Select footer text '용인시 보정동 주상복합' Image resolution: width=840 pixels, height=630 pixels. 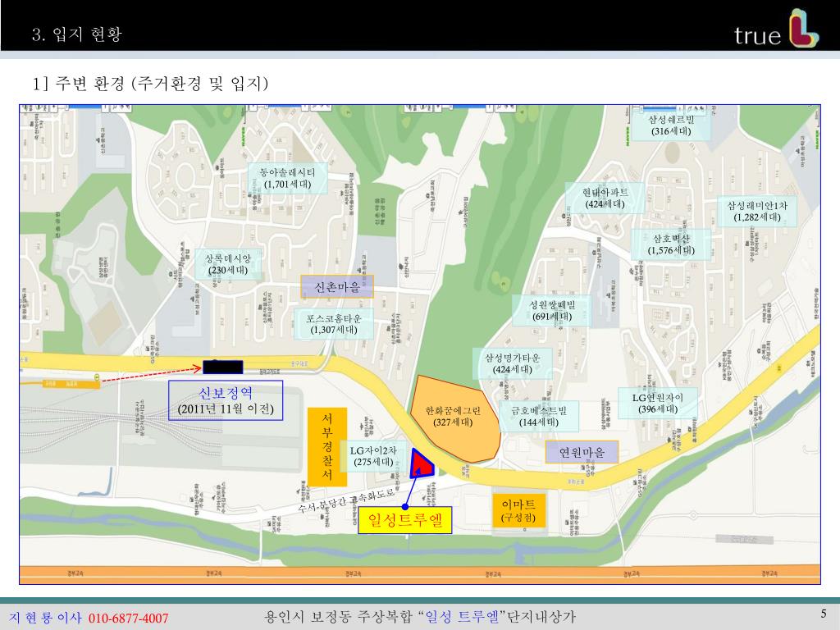(x=339, y=617)
